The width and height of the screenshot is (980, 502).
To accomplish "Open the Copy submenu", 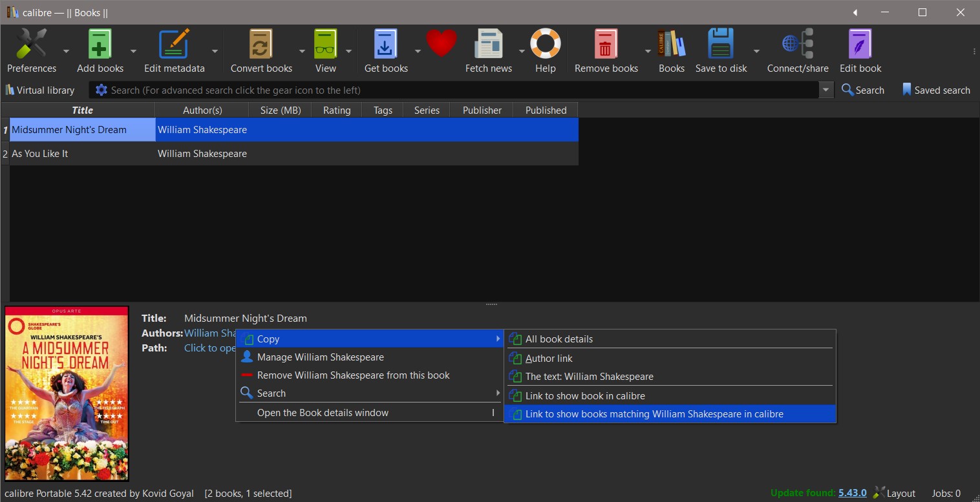I will tap(370, 339).
